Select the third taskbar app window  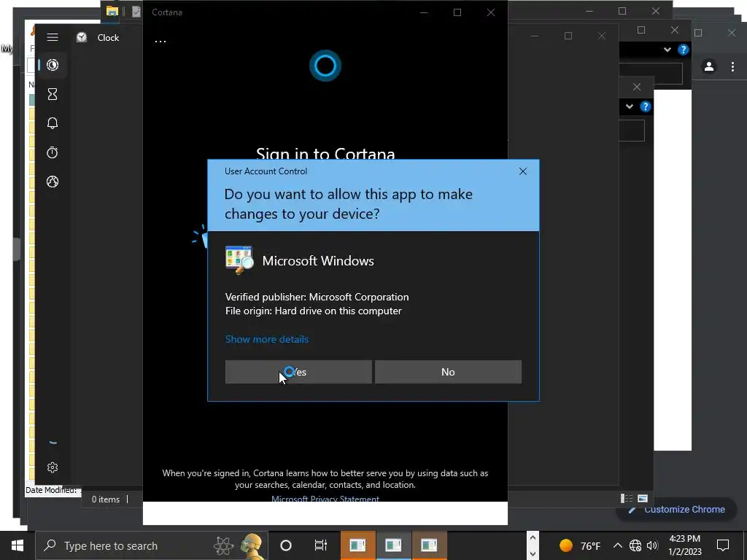coord(429,545)
